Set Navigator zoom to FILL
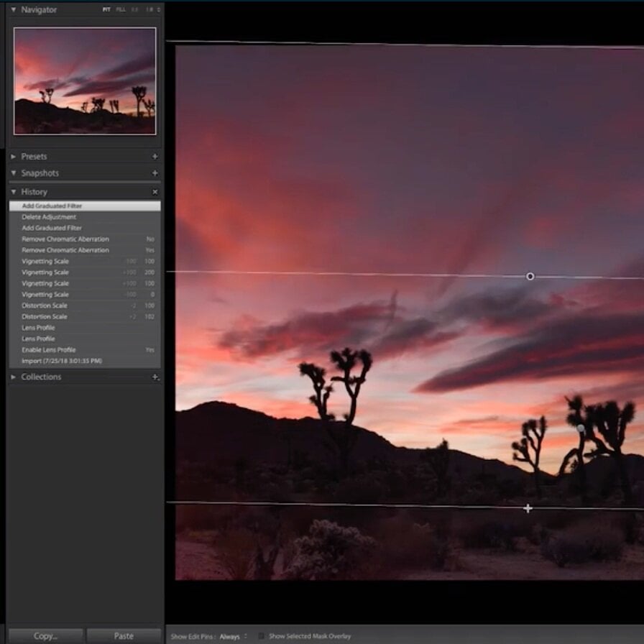This screenshot has height=644, width=644. (x=121, y=10)
